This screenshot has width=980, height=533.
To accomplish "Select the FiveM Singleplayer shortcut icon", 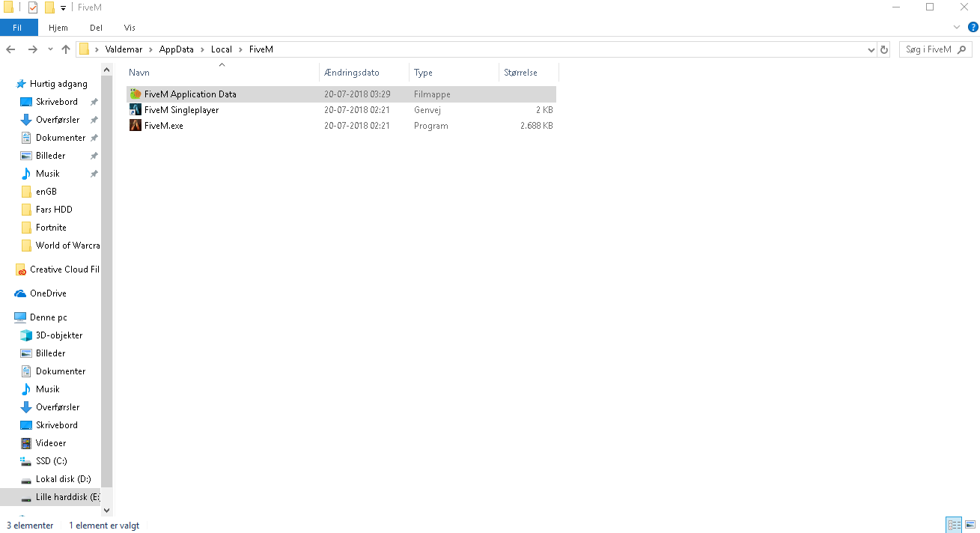I will pos(136,110).
